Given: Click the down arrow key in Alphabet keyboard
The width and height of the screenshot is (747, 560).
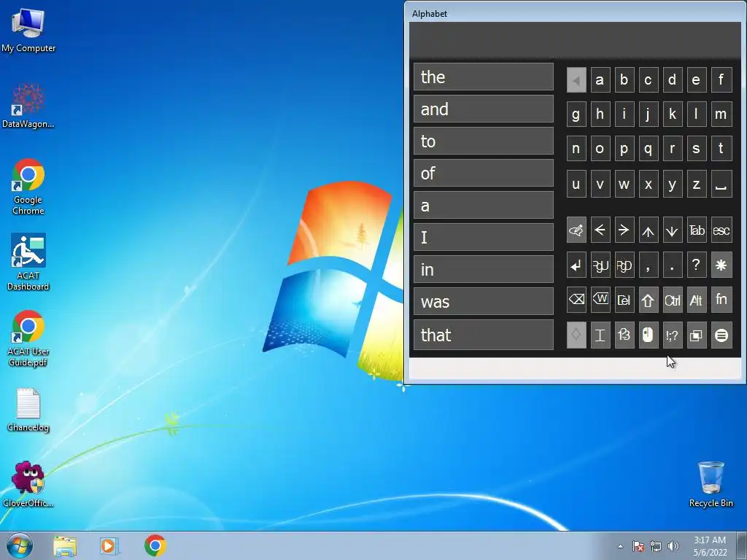Looking at the screenshot, I should (x=672, y=230).
